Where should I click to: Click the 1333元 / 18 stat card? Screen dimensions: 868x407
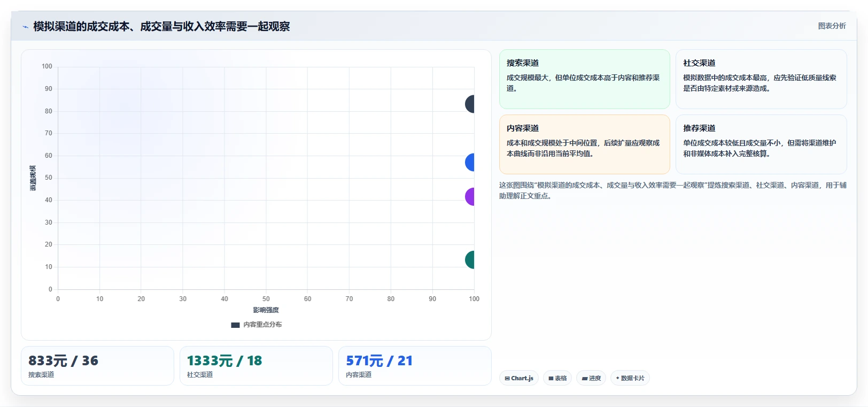(256, 366)
